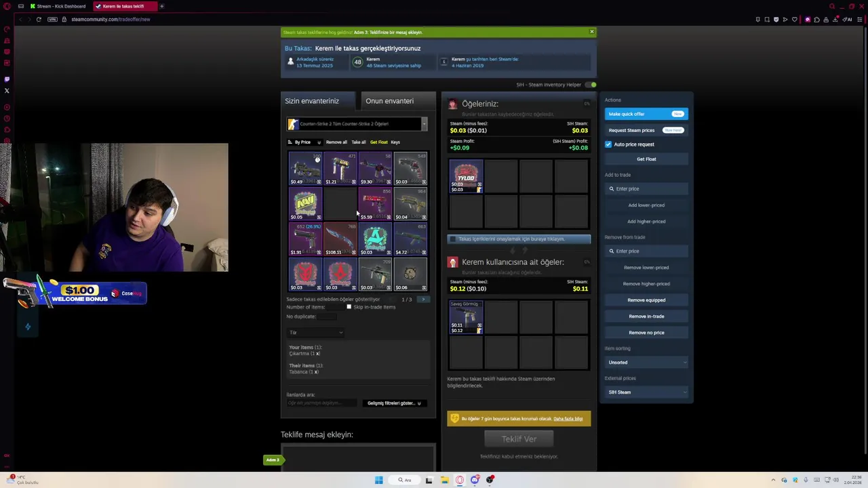The height and width of the screenshot is (488, 868).
Task: Open the By Price sort dropdown
Action: [304, 142]
